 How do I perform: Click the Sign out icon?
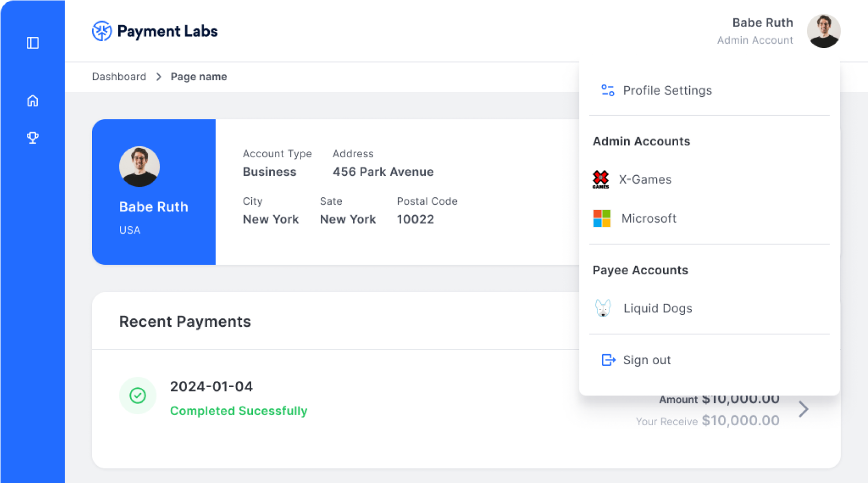(608, 360)
